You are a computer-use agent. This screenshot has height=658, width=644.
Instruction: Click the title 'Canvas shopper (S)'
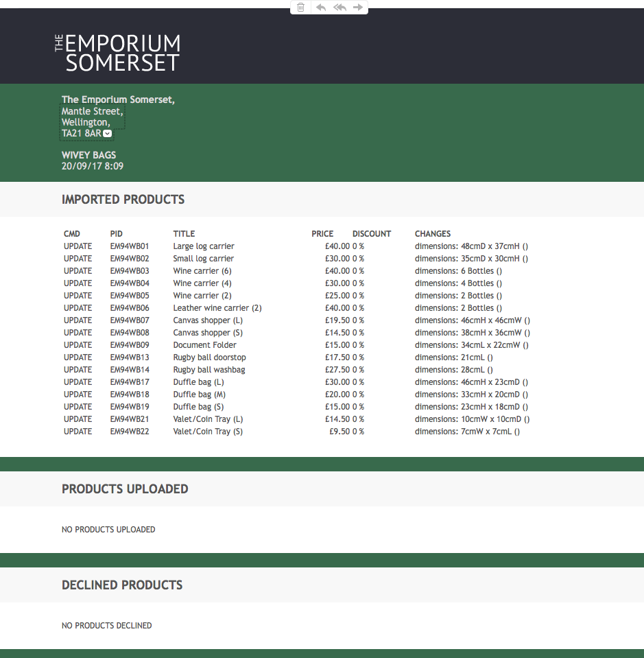pos(208,333)
